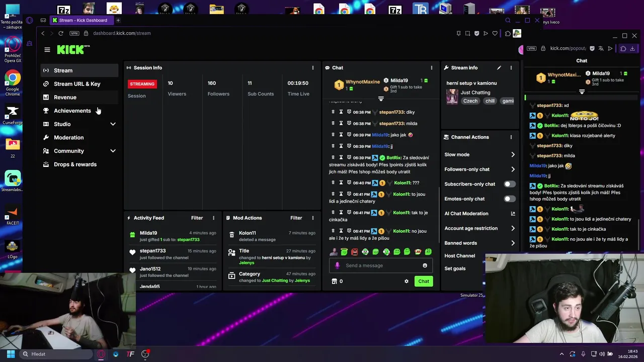
Task: Open downloads icon in popout chat window
Action: tap(632, 48)
